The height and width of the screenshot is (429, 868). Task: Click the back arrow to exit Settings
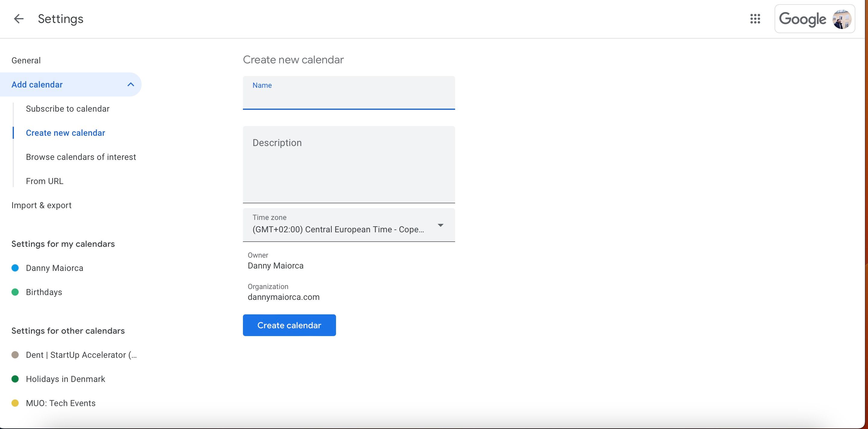(x=18, y=19)
